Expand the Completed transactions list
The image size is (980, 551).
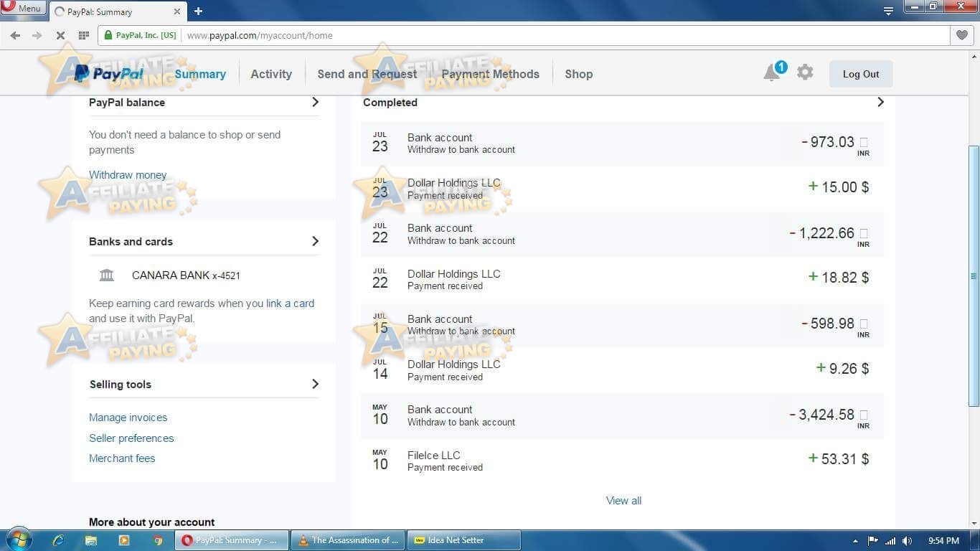click(x=880, y=102)
